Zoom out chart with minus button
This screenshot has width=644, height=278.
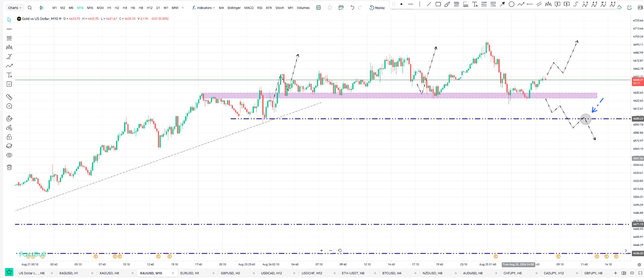click(331, 251)
